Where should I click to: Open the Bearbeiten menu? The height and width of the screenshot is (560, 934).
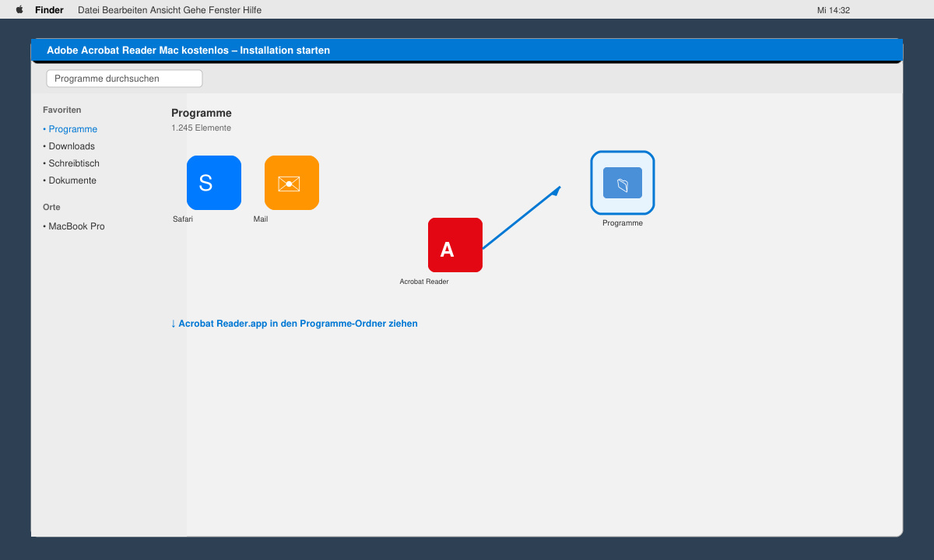coord(125,10)
